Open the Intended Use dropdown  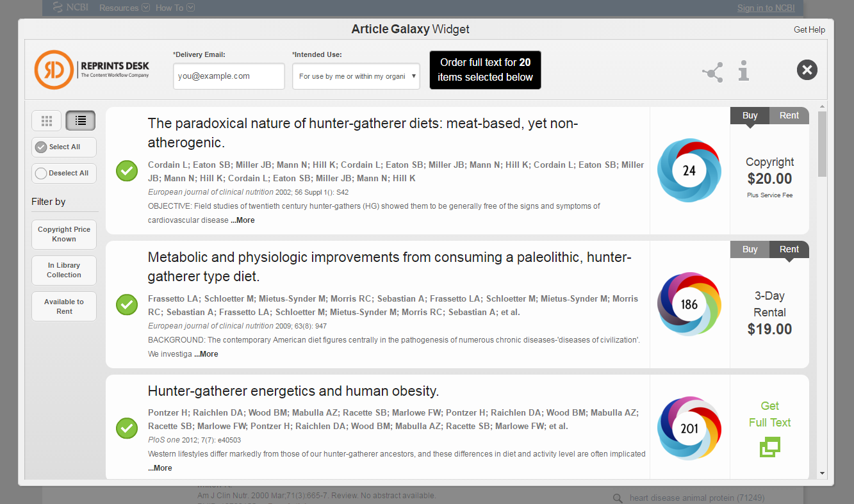pos(356,76)
